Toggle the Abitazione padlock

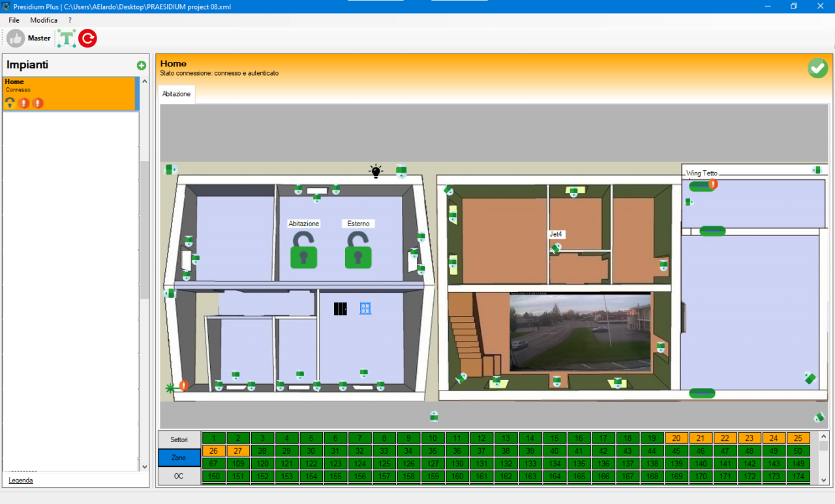(303, 251)
